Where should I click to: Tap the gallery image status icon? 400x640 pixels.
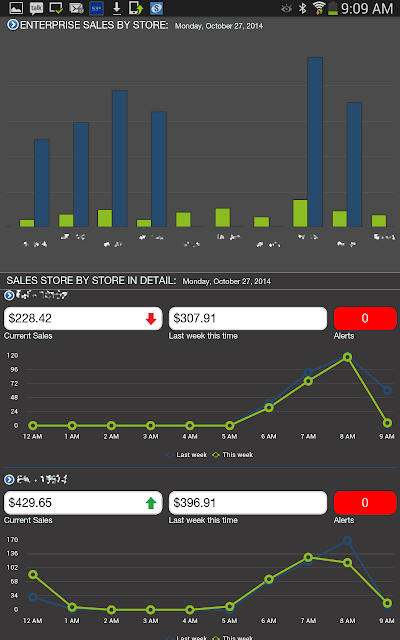[16, 7]
